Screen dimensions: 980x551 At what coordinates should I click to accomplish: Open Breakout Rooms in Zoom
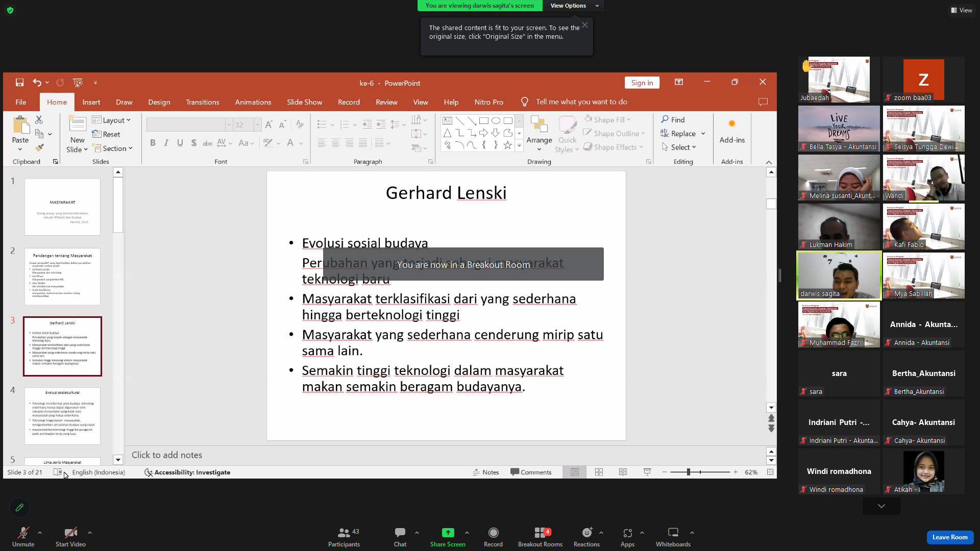(540, 537)
